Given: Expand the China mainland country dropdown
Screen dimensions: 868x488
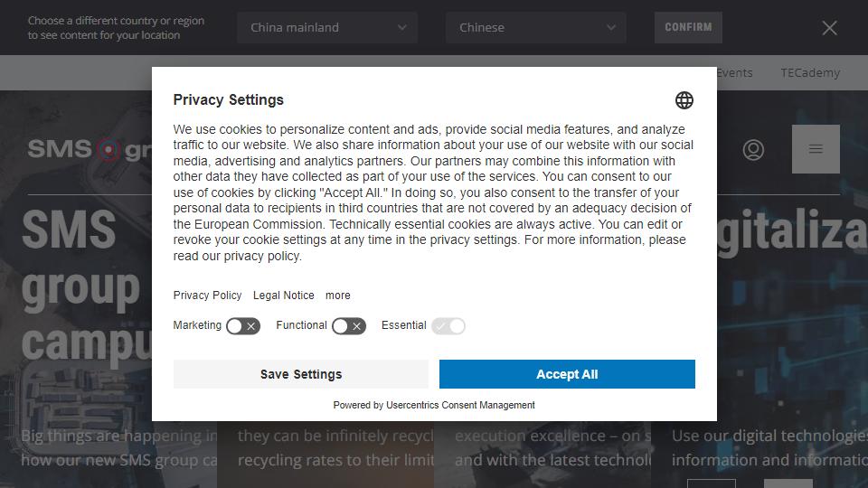Looking at the screenshot, I should click(x=327, y=28).
